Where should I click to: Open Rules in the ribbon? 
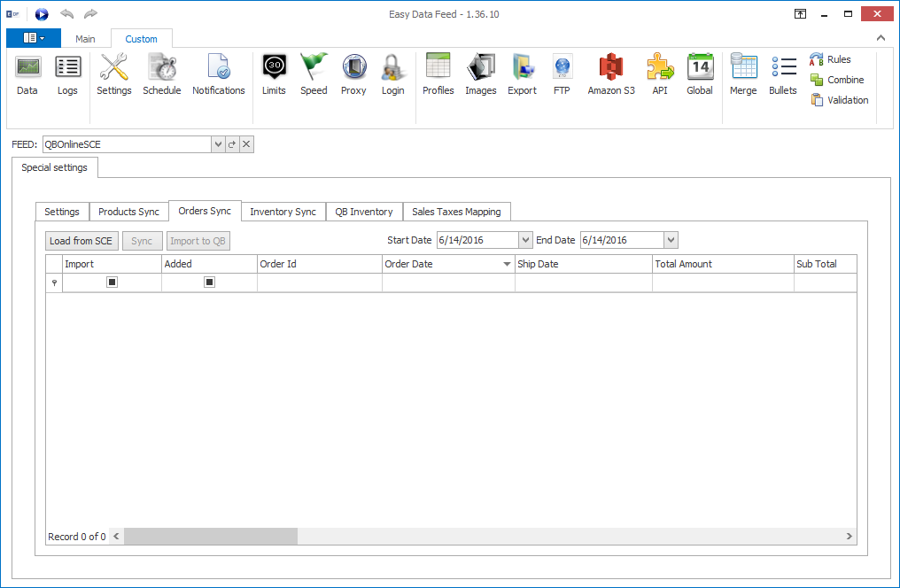[830, 59]
